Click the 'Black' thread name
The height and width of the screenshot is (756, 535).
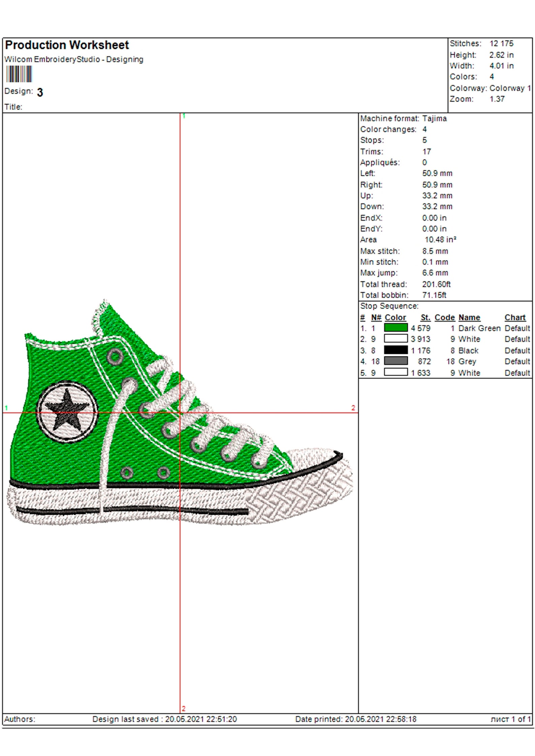[468, 351]
